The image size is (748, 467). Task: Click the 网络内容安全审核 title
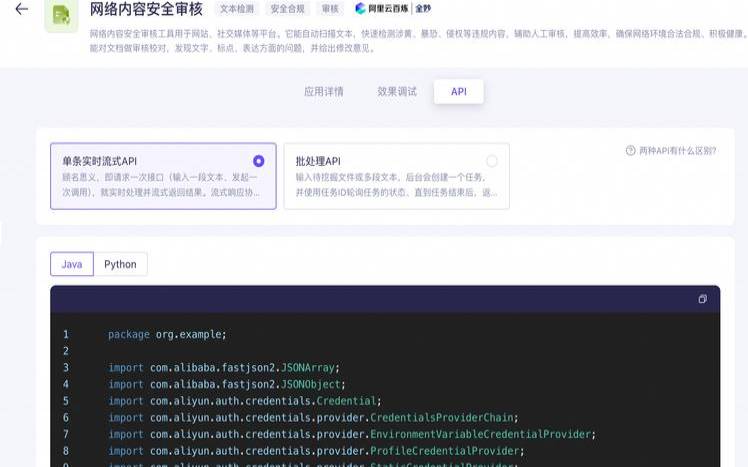(x=146, y=9)
